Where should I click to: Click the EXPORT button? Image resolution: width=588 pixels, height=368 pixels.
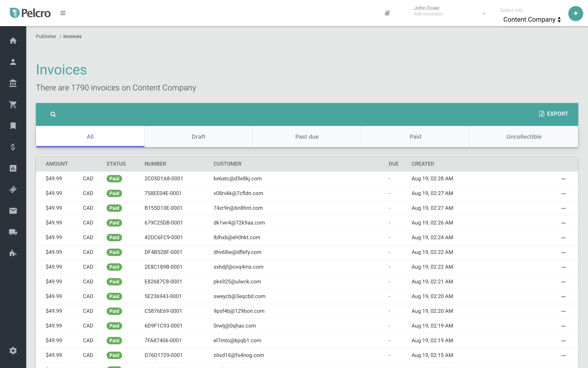click(553, 114)
